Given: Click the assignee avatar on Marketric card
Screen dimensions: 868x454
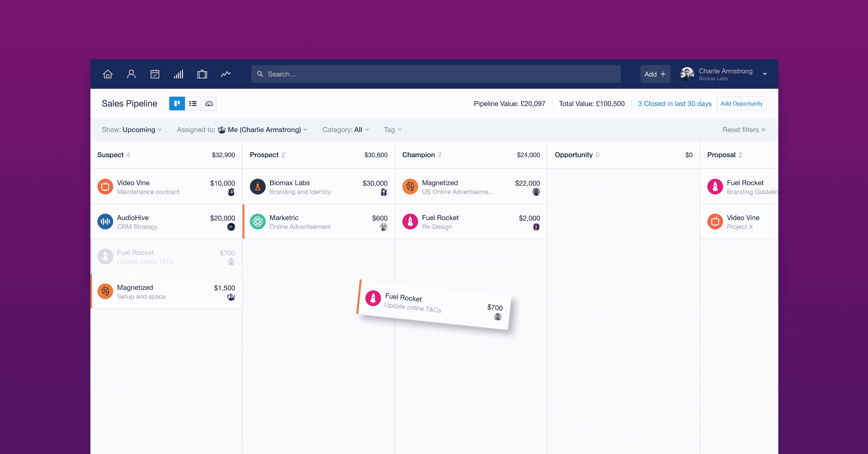Looking at the screenshot, I should (x=383, y=227).
